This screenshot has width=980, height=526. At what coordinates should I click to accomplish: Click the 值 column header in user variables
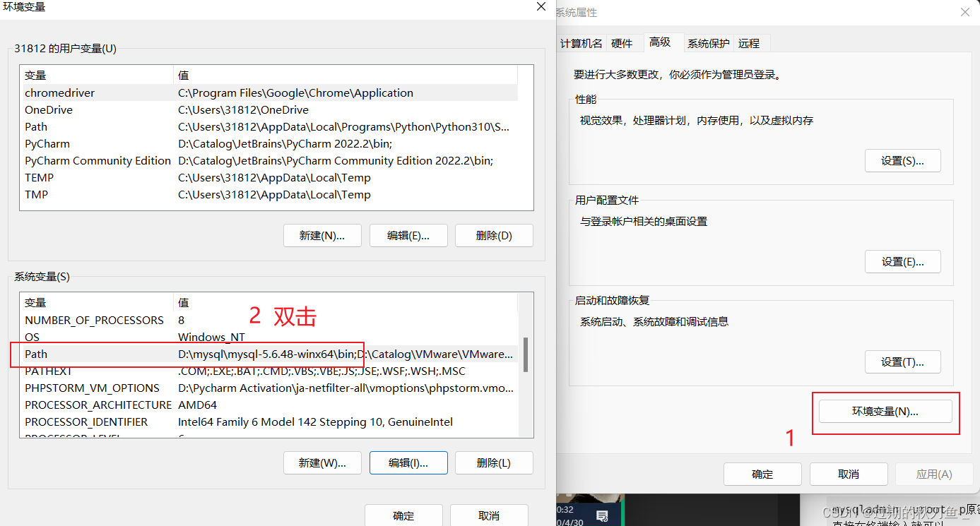point(346,75)
